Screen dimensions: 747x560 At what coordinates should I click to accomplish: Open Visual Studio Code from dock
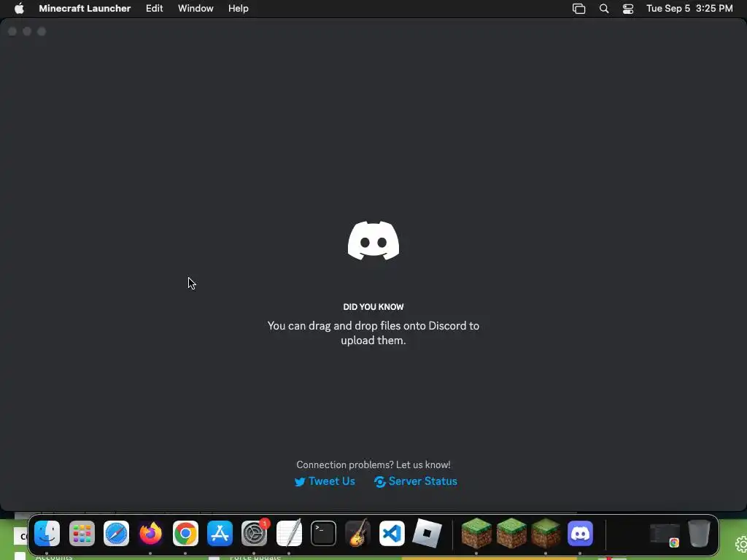[392, 533]
